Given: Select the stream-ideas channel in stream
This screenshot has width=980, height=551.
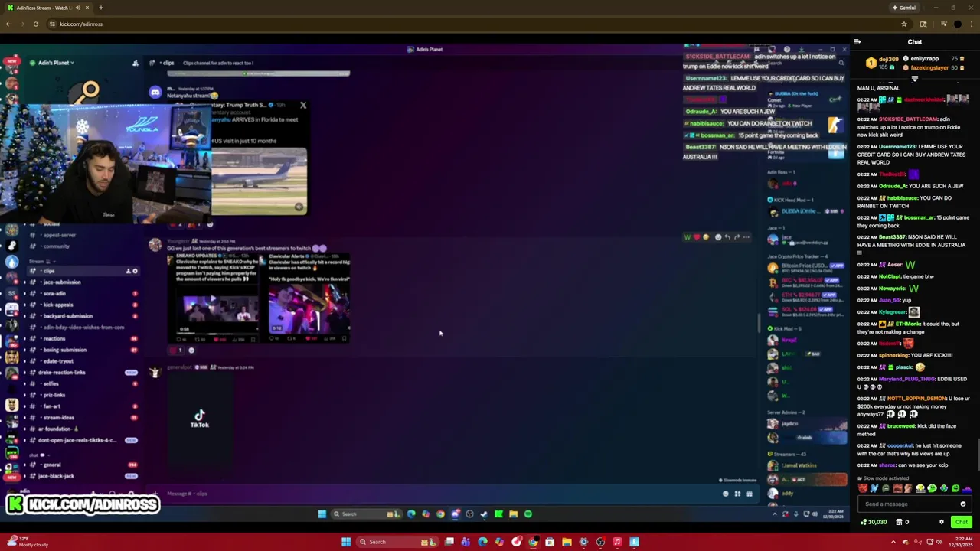Looking at the screenshot, I should click(59, 418).
